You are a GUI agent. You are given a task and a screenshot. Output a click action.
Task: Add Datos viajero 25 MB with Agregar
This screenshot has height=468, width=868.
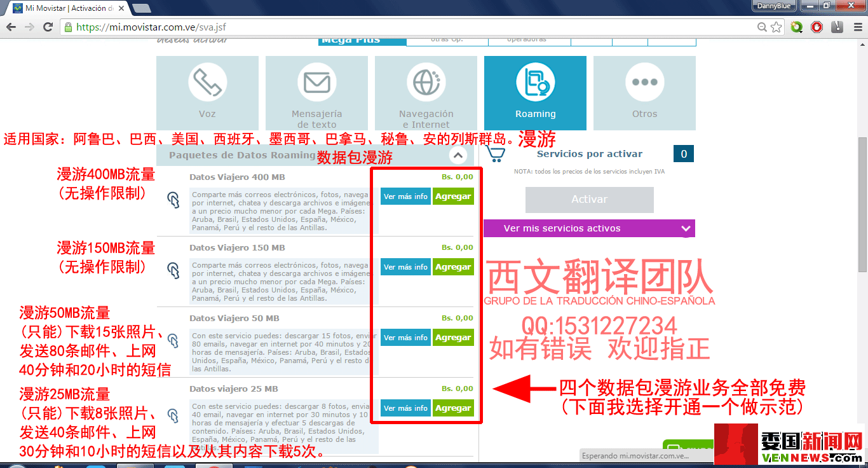click(453, 408)
